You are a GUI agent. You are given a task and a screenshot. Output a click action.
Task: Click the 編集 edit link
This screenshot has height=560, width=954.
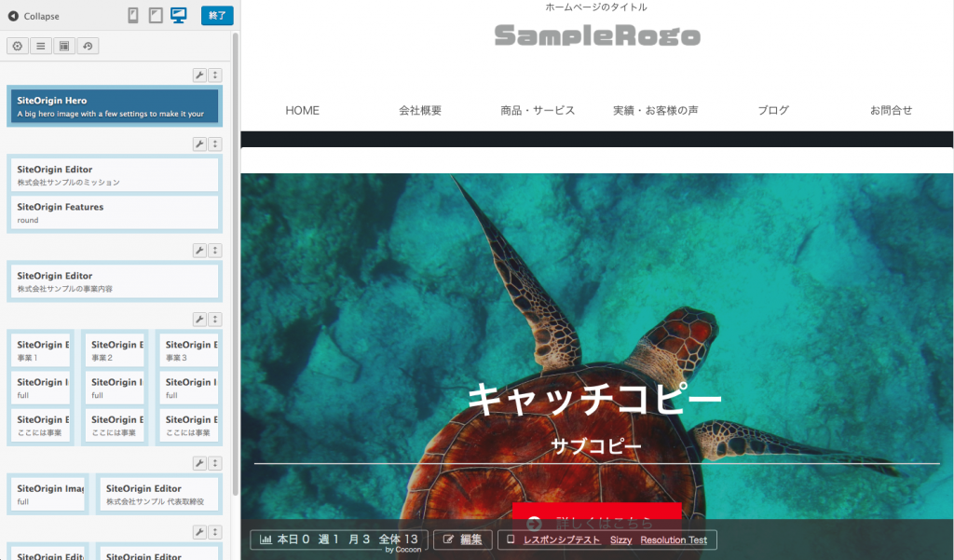[463, 540]
